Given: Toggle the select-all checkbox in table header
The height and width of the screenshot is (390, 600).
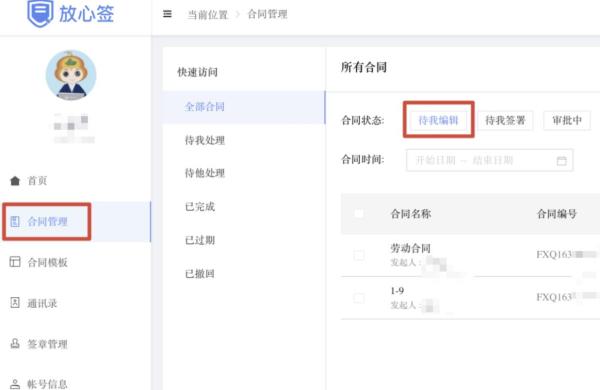Looking at the screenshot, I should click(x=359, y=214).
